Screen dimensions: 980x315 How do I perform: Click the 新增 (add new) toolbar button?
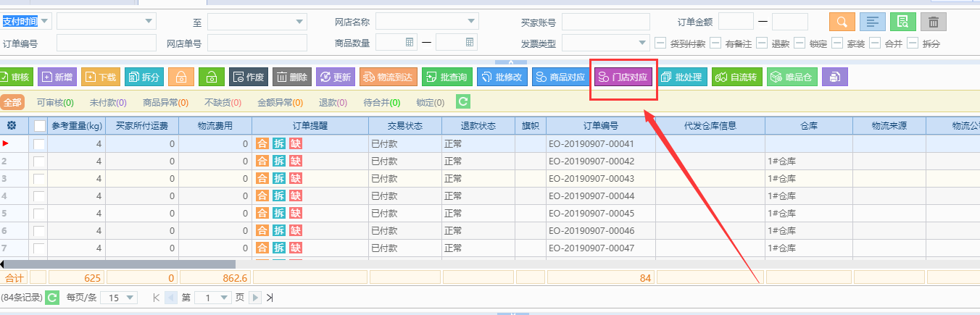tap(57, 77)
